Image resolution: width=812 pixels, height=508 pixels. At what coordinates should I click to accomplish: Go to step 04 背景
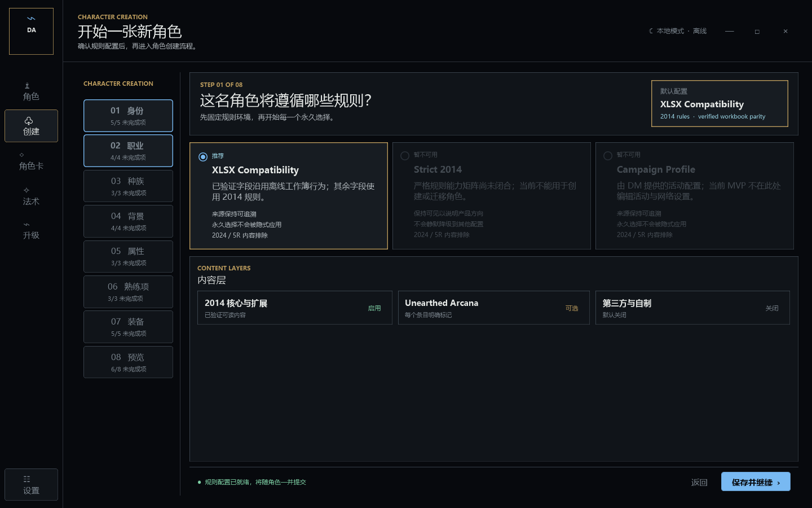click(x=128, y=221)
